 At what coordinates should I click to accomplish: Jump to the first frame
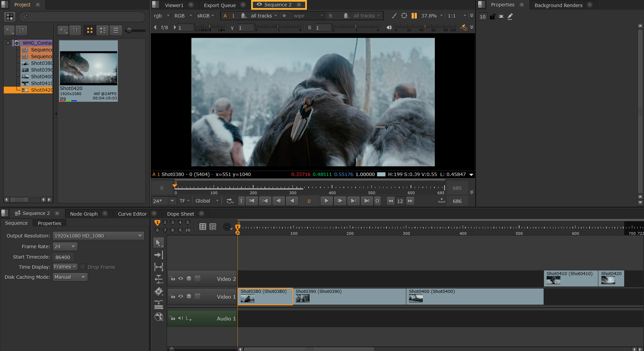252,201
